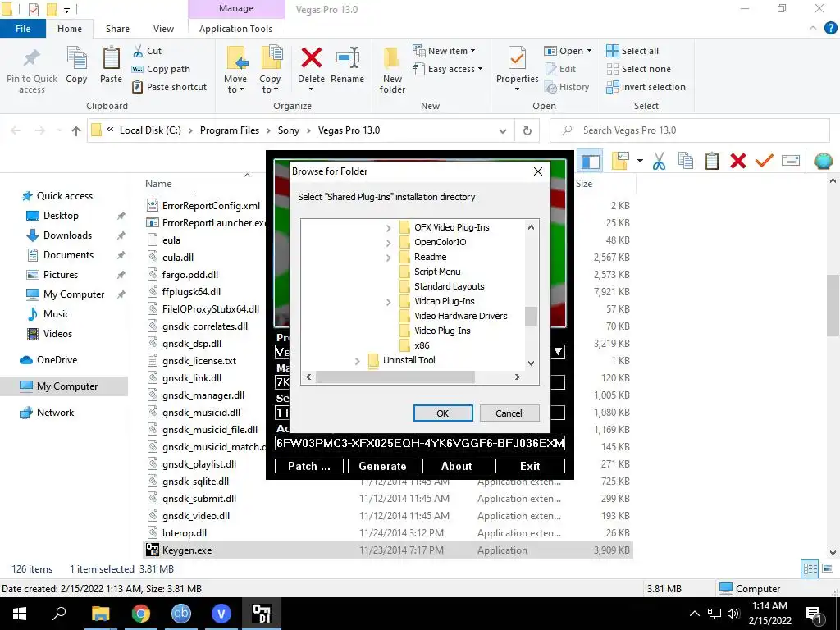Select Downloads in Quick access
This screenshot has height=630, width=840.
tap(67, 235)
